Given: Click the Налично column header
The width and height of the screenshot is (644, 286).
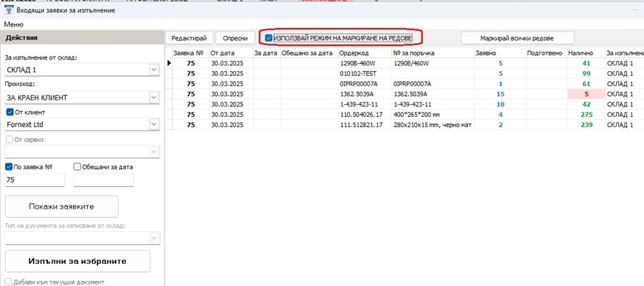Looking at the screenshot, I should click(x=585, y=53).
